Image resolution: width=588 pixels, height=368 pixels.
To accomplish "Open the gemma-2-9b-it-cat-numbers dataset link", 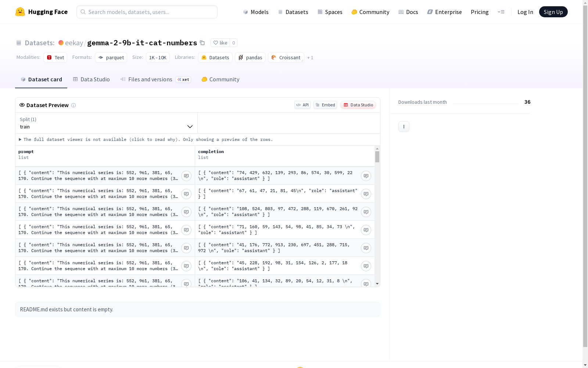I will [x=142, y=43].
